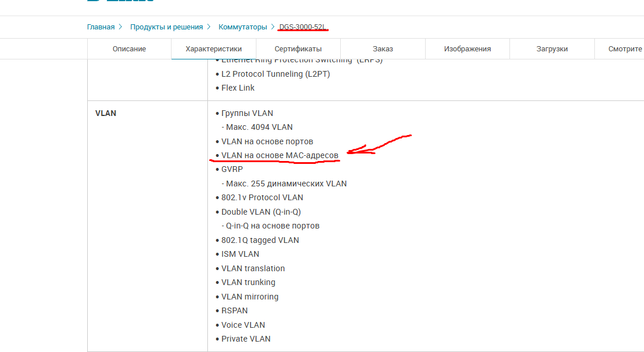
Task: Open the Продукты и решения breadcrumb link
Action: pos(166,27)
